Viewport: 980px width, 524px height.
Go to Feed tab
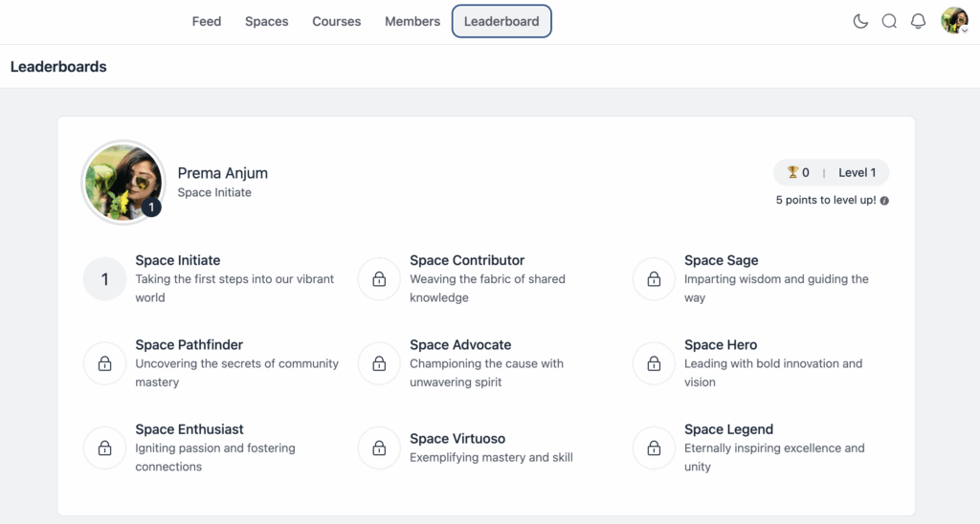[207, 21]
